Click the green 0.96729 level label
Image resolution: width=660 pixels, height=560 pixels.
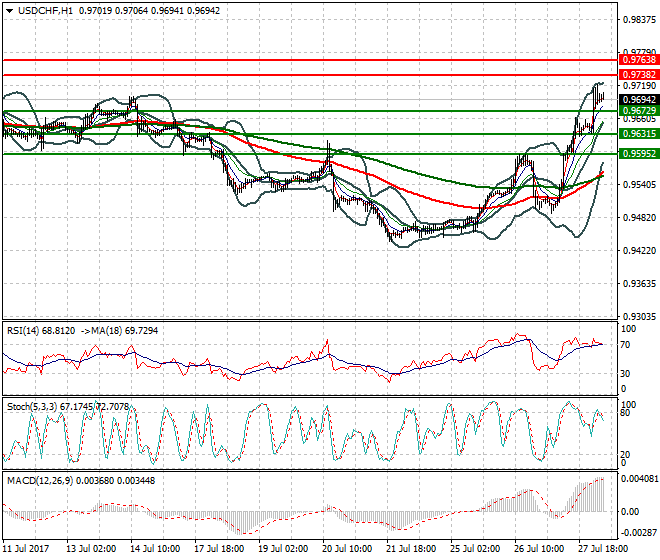tap(639, 111)
